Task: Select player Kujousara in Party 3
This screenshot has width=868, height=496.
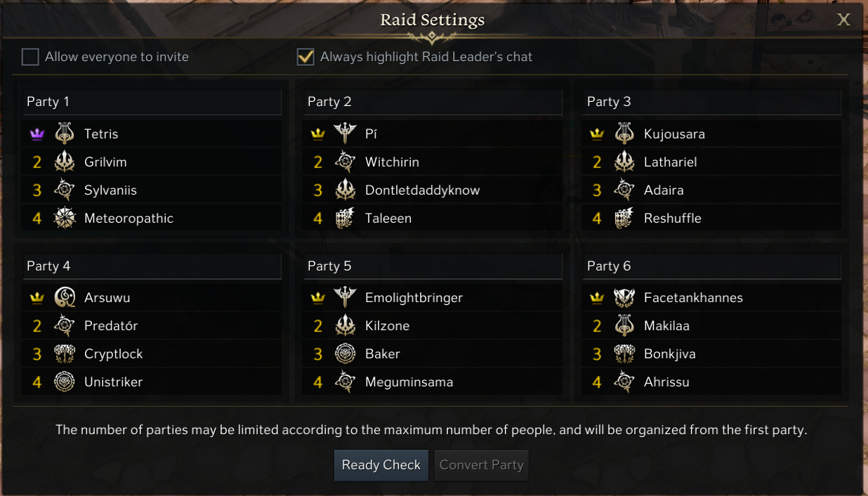Action: click(674, 134)
